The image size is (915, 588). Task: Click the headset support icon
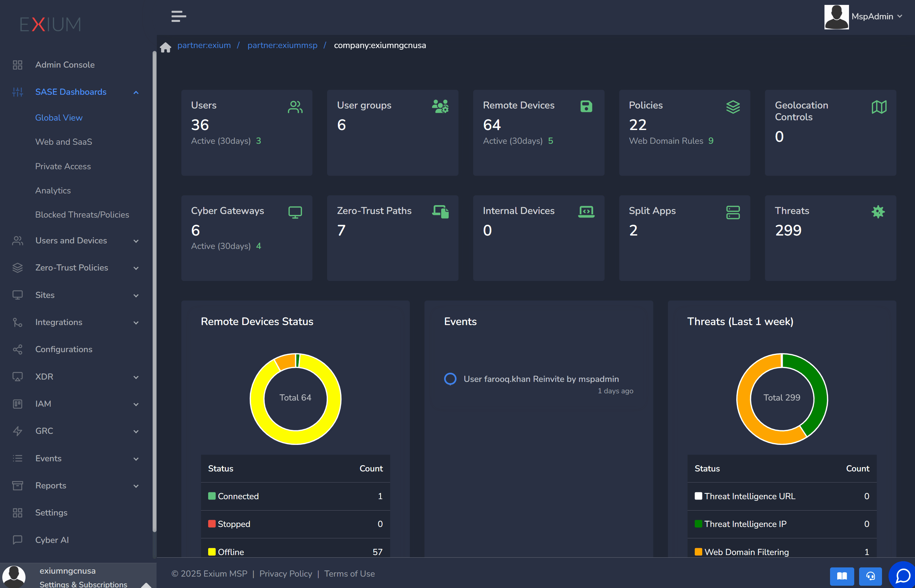(x=870, y=576)
